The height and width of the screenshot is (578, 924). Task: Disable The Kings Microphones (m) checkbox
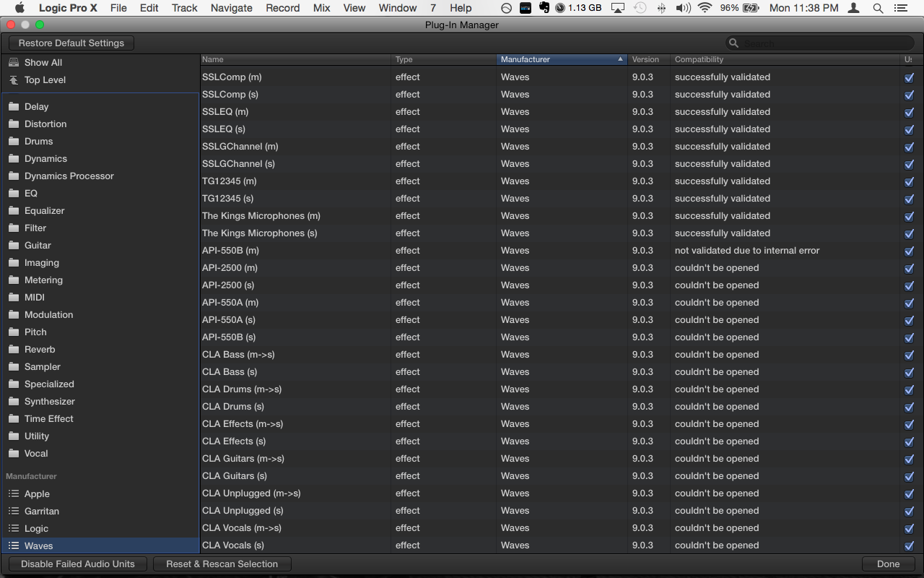(909, 216)
